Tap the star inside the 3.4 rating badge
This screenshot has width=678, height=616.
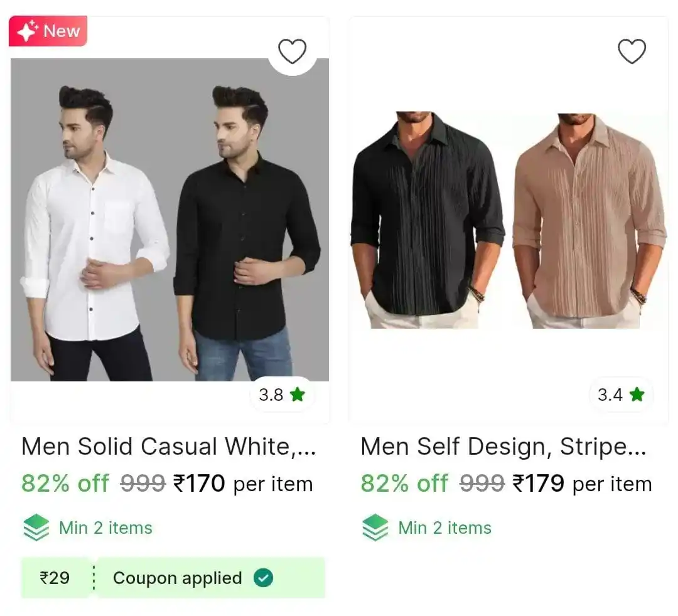coord(637,395)
